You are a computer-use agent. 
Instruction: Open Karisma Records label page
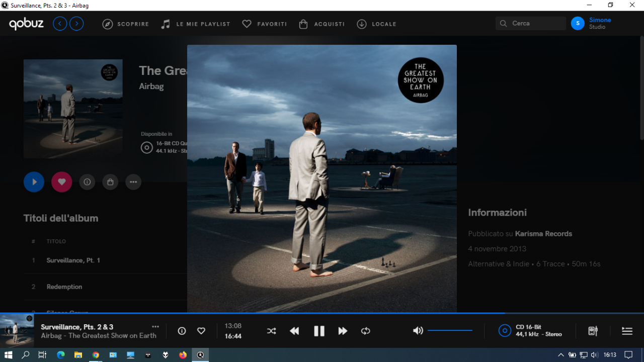tap(543, 234)
